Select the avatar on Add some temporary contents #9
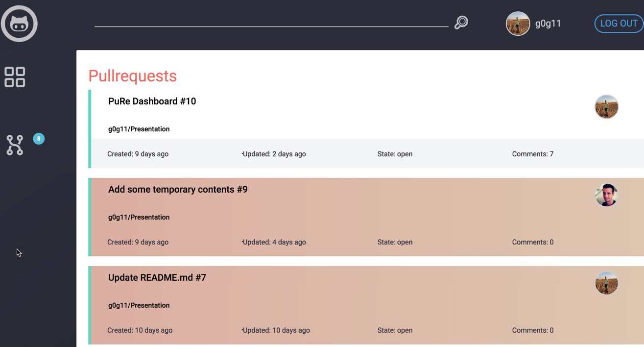644x347 pixels. point(606,195)
